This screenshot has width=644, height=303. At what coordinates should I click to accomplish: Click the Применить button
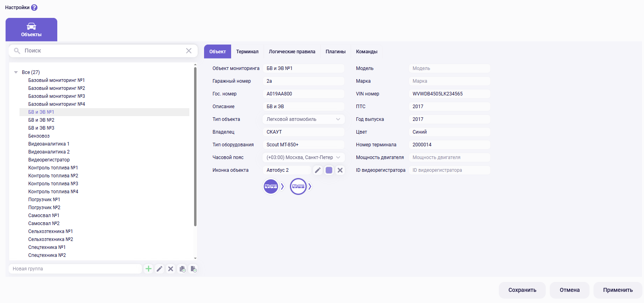pyautogui.click(x=618, y=290)
